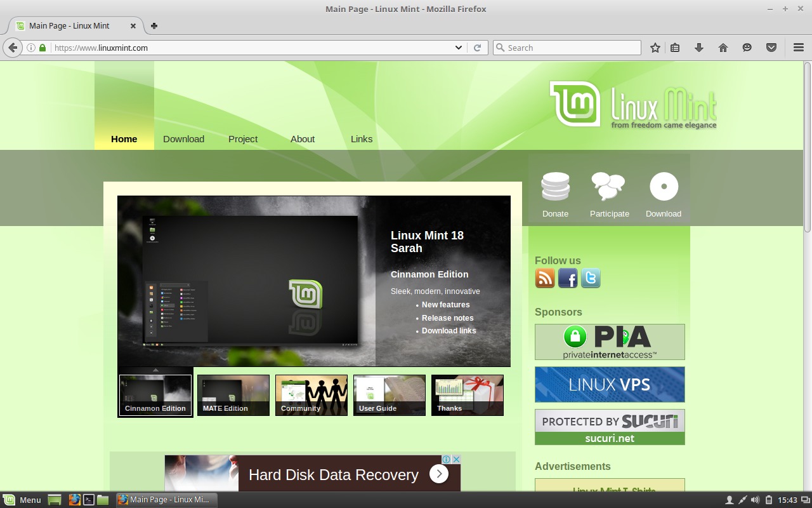Click the Release notes link
This screenshot has height=508, width=812.
[447, 317]
